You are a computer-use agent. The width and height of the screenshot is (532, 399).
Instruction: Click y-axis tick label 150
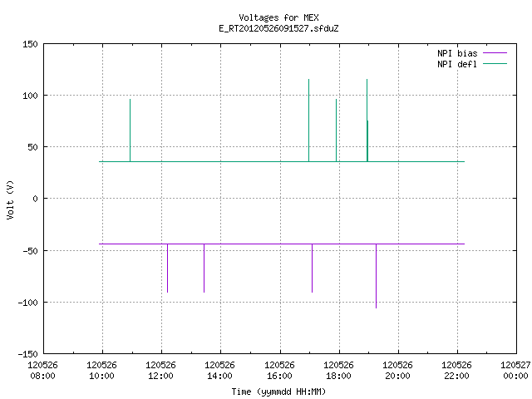tap(30, 44)
